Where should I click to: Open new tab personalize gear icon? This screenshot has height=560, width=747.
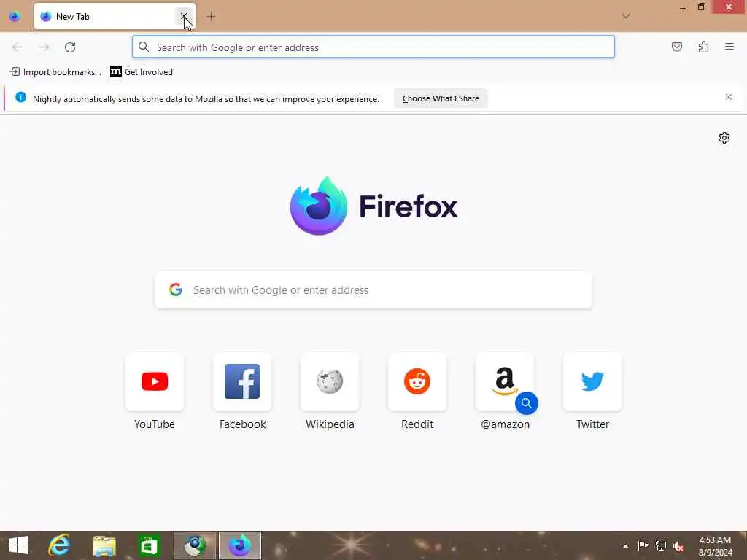click(724, 138)
